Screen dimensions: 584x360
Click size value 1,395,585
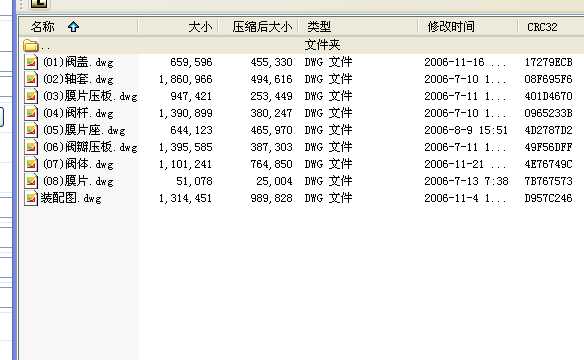tap(185, 147)
